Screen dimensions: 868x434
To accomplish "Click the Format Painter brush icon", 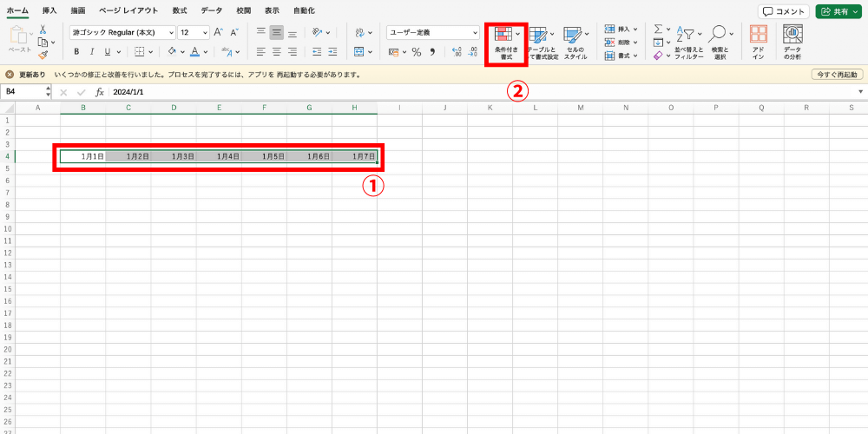I will point(43,54).
